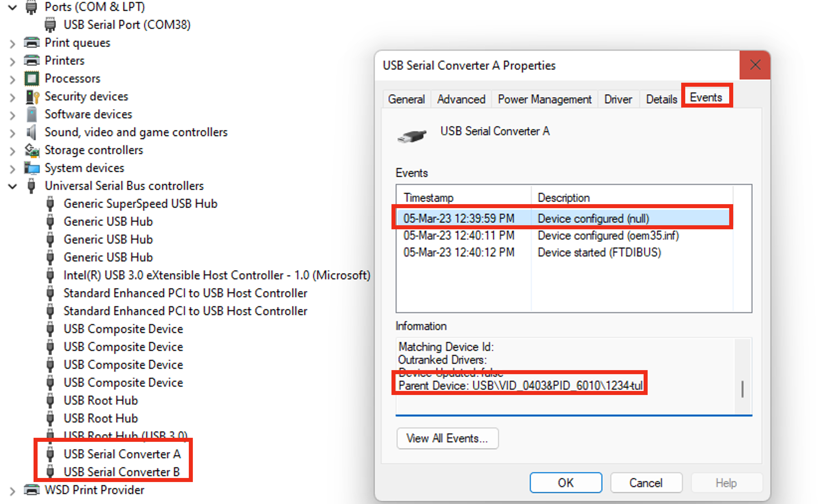
Task: Click the Printers category icon
Action: tap(32, 61)
